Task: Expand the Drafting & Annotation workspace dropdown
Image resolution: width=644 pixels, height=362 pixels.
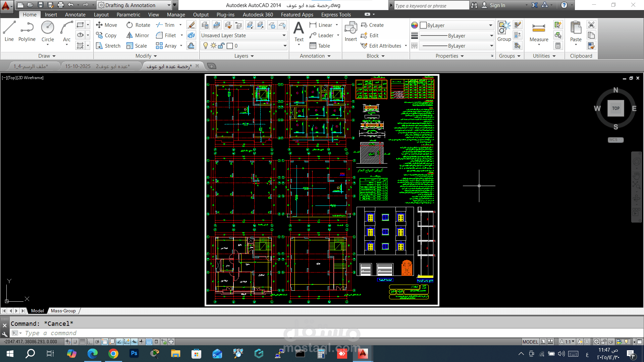Action: 169,5
